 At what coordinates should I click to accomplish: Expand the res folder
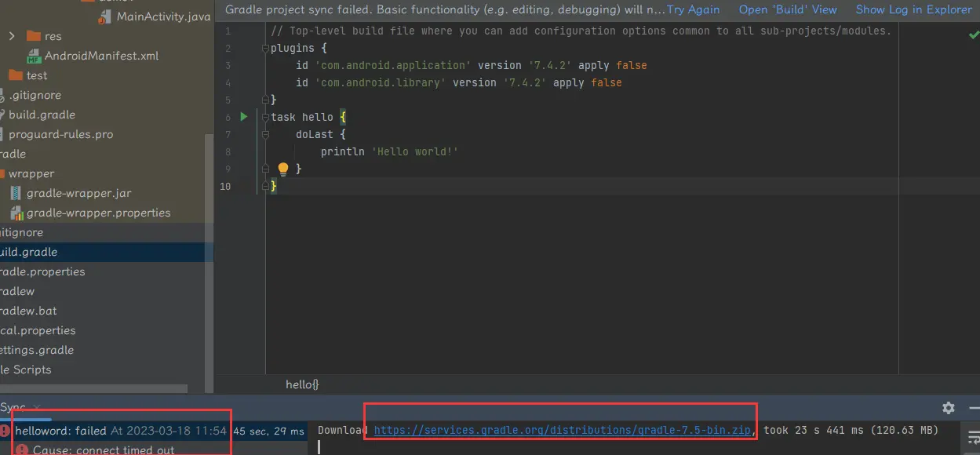point(12,36)
